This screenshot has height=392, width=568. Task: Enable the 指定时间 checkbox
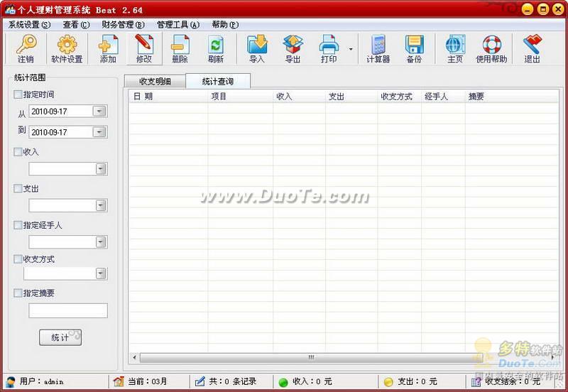pos(18,94)
